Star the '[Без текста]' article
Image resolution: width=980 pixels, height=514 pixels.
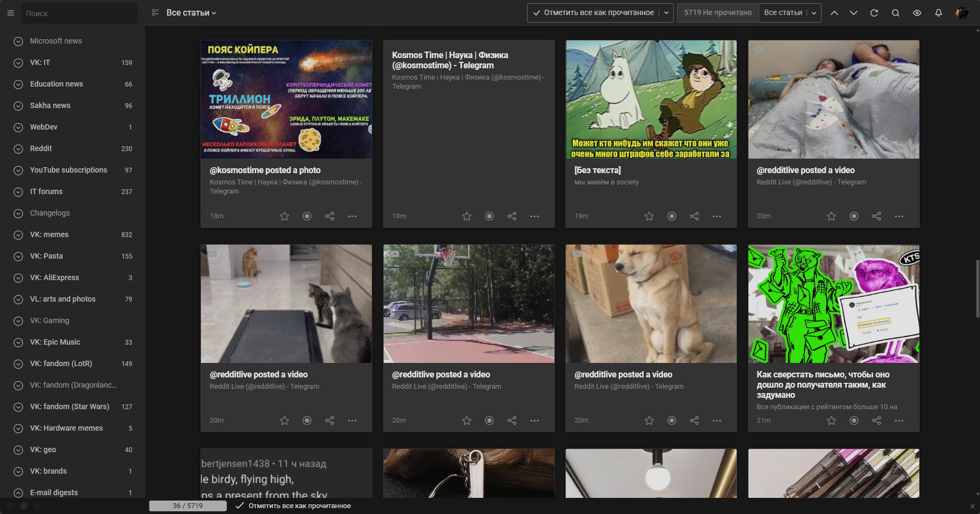point(650,216)
